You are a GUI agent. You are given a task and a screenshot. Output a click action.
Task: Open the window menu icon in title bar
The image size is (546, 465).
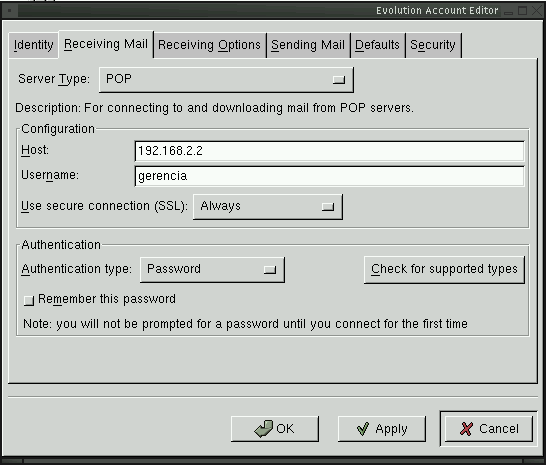[10, 10]
